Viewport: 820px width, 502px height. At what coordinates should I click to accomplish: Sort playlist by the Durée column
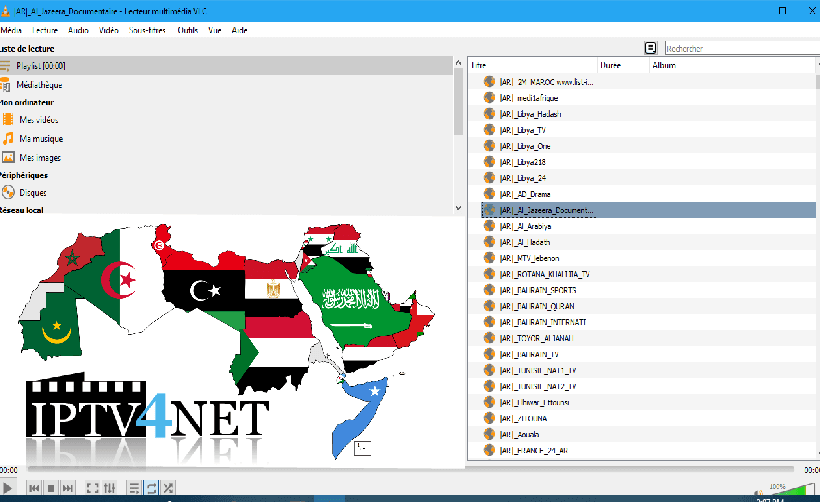(x=623, y=65)
